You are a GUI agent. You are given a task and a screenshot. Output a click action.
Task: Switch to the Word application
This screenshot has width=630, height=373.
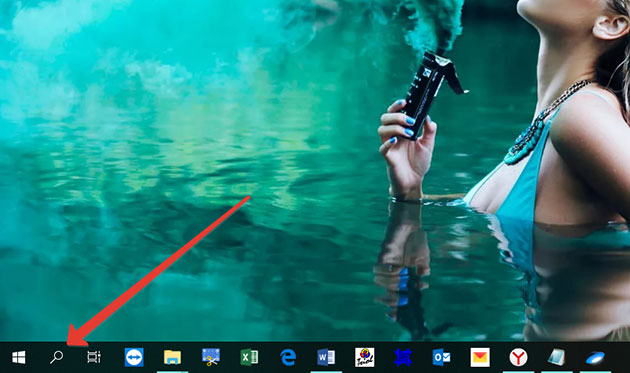[326, 357]
